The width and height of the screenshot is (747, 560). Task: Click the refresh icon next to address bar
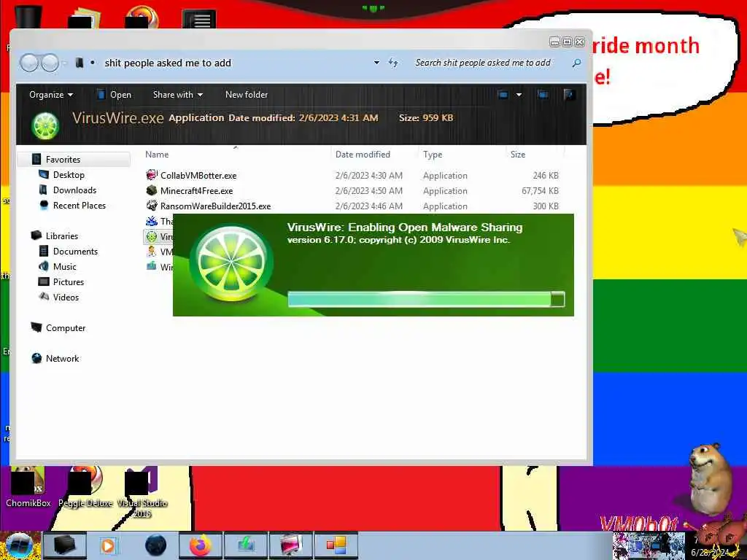tap(393, 63)
